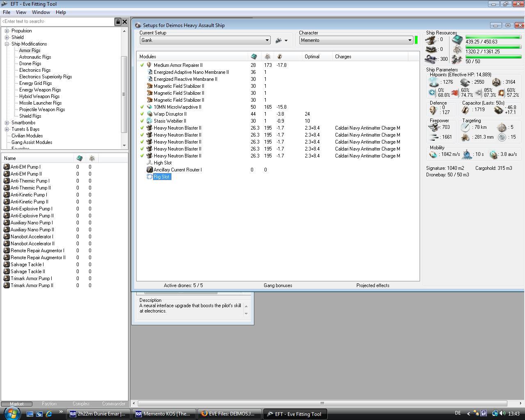Screen dimensions: 525x420
Task: Expand the Turrets & Bays tree node
Action: (7, 129)
